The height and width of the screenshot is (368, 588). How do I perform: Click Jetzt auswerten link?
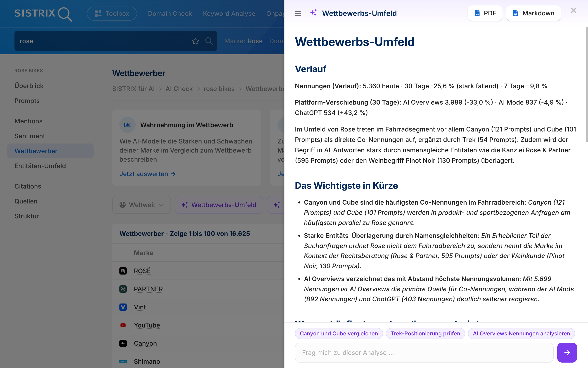pyautogui.click(x=147, y=174)
